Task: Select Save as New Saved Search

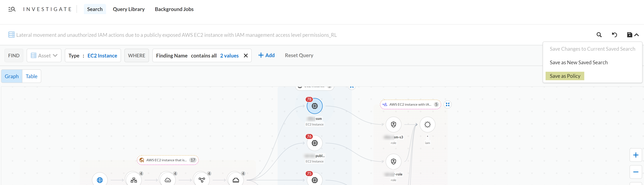Action: pos(578,62)
